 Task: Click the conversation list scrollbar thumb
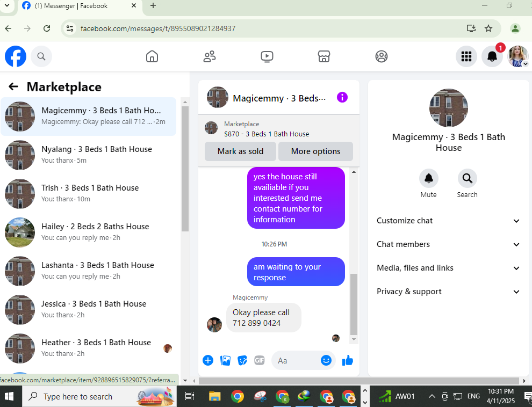click(185, 169)
